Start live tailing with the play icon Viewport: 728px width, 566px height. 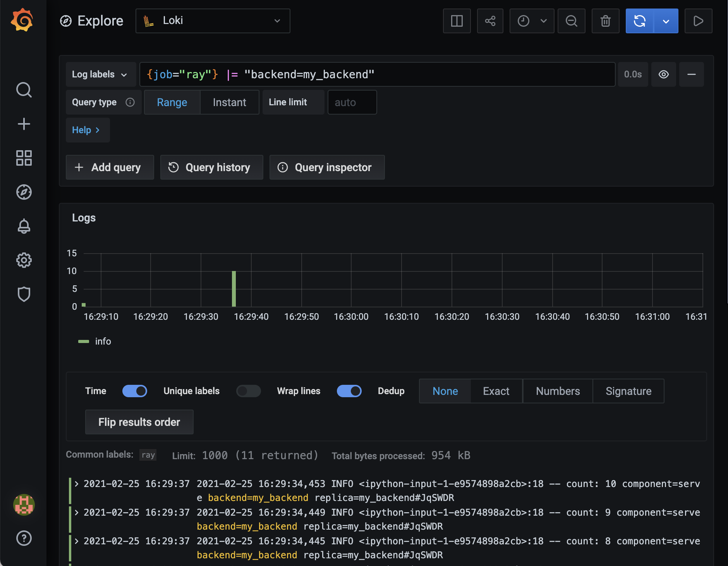[x=699, y=21]
